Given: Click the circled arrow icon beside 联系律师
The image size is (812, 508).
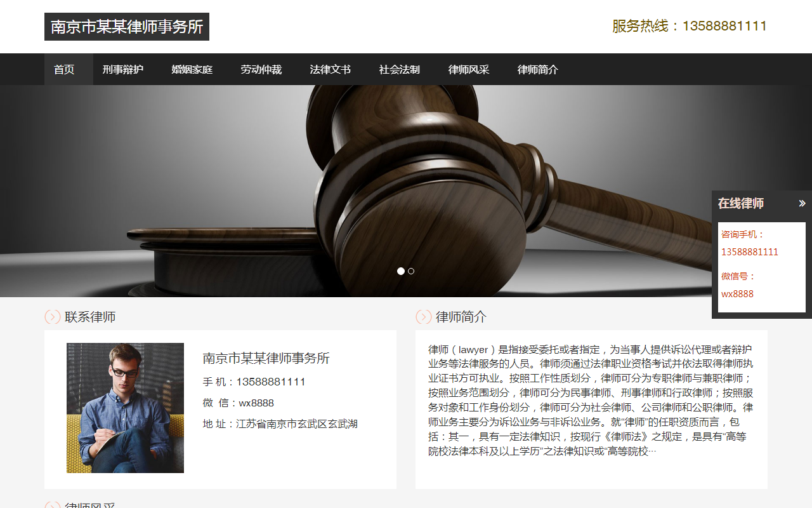Looking at the screenshot, I should [53, 317].
